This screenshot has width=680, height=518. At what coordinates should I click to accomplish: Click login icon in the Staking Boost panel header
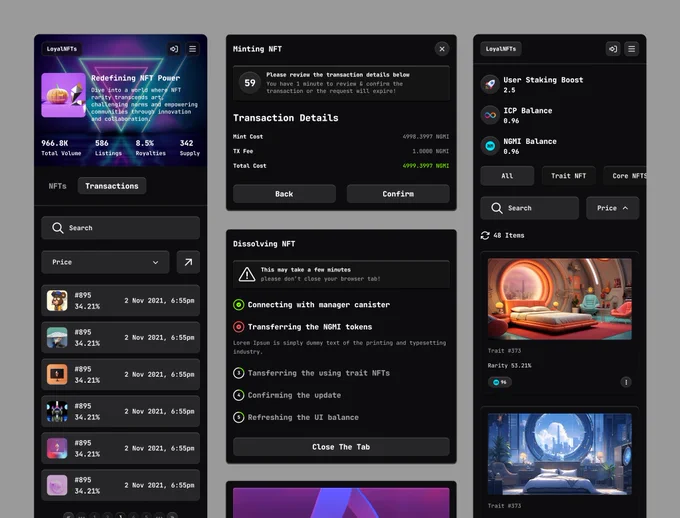pyautogui.click(x=613, y=49)
